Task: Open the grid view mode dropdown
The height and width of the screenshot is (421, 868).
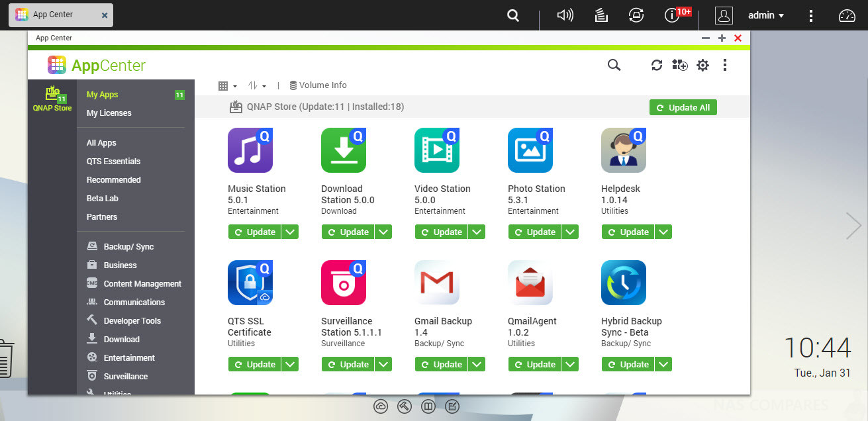Action: [228, 85]
